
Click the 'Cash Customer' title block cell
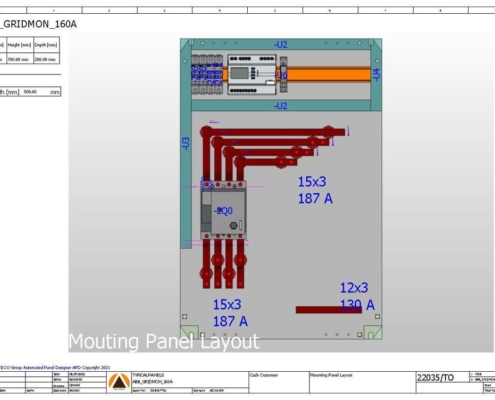click(264, 375)
